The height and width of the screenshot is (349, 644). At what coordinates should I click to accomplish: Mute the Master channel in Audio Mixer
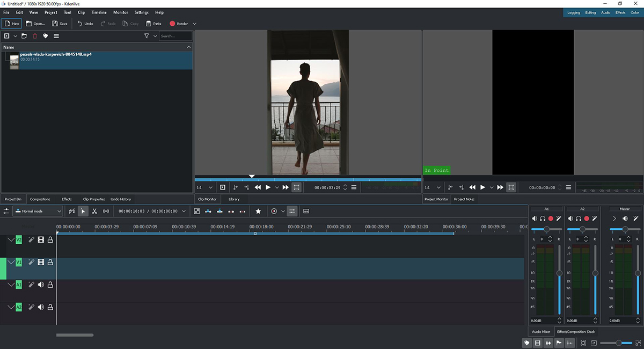click(625, 219)
